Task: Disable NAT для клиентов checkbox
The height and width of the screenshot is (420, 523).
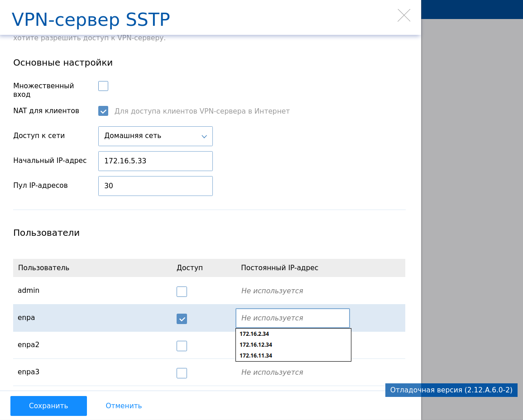Action: [x=103, y=111]
